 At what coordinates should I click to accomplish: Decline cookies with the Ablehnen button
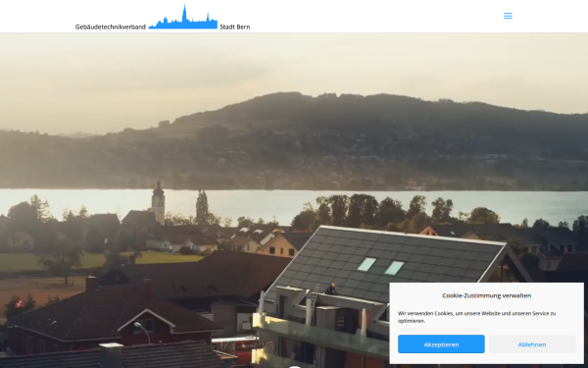pyautogui.click(x=532, y=344)
